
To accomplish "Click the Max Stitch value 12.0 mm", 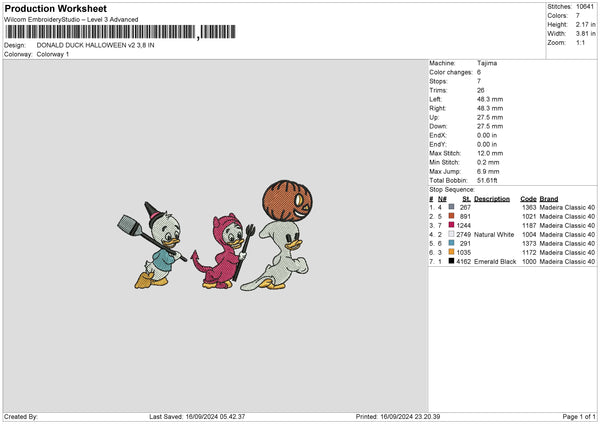I will [x=490, y=153].
